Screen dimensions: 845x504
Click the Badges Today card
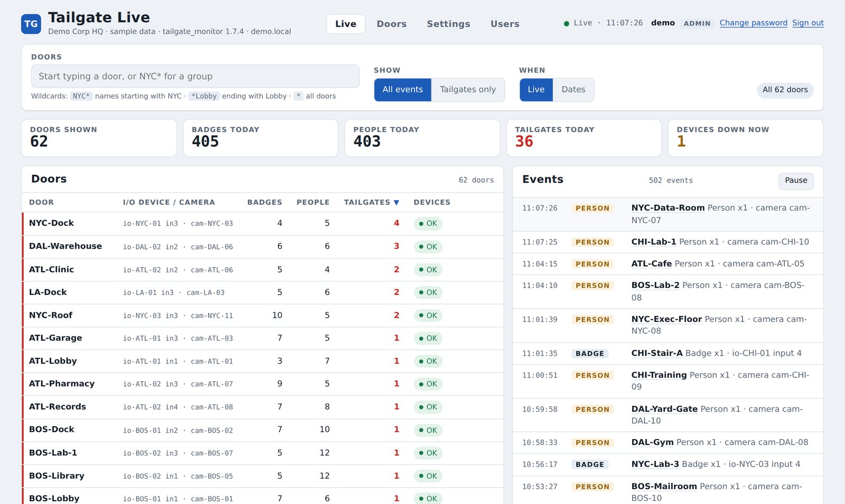261,138
